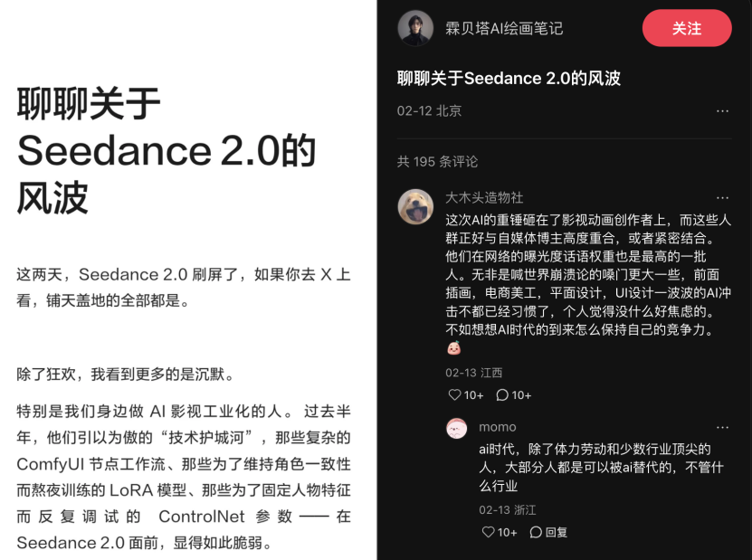
Task: Open the author's avatar picture
Action: [415, 28]
